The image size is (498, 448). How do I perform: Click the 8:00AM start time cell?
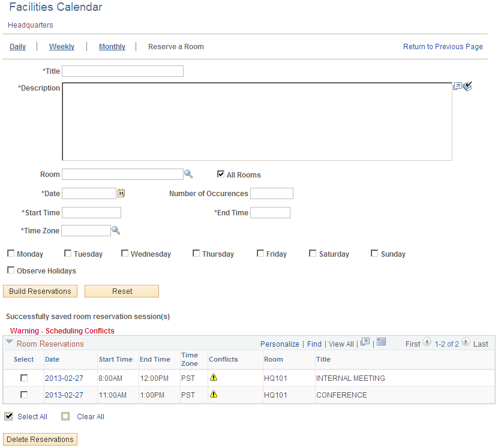click(110, 378)
